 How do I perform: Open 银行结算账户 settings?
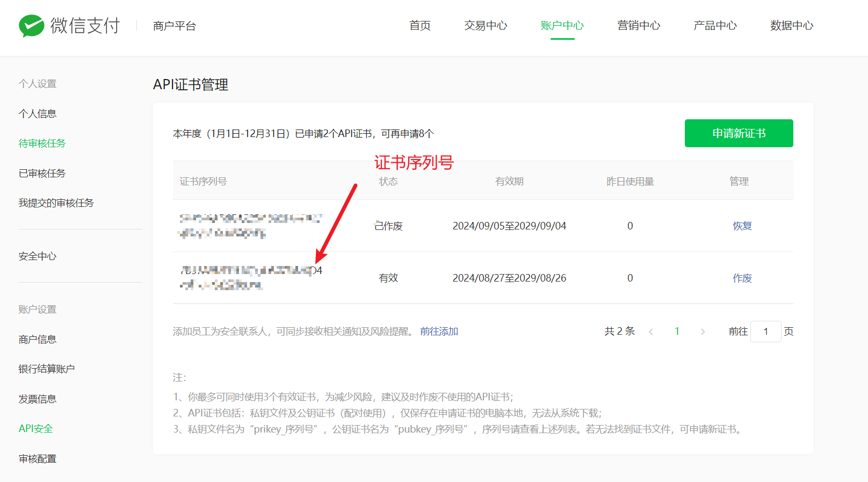[x=47, y=369]
